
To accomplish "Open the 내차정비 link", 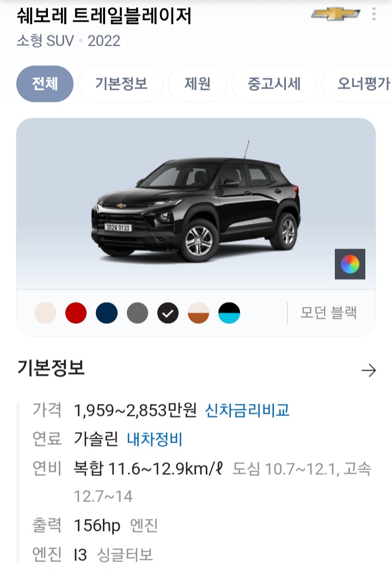I will 155,439.
